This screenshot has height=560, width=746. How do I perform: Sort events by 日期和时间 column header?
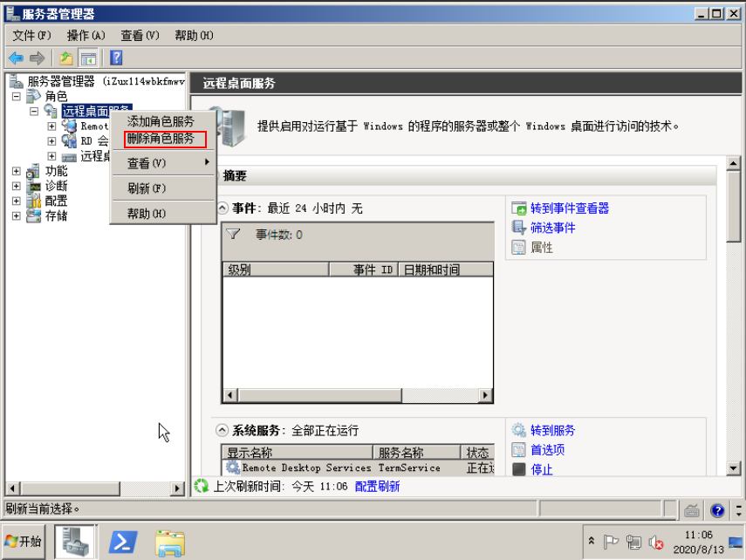pos(445,270)
